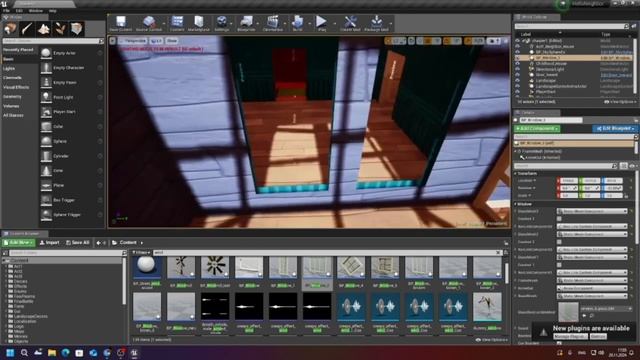Click the Settings toolbar icon
Screen dimensions: 640x360
click(x=222, y=23)
